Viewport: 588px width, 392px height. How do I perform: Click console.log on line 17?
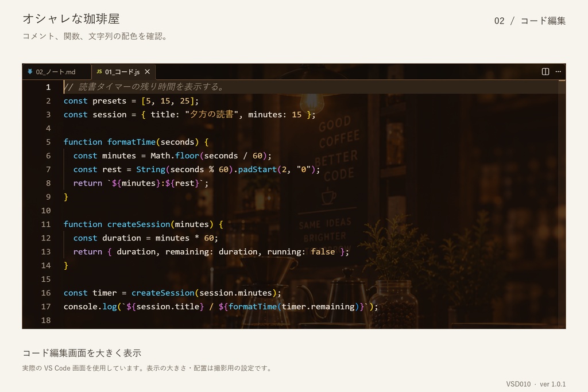pyautogui.click(x=90, y=306)
